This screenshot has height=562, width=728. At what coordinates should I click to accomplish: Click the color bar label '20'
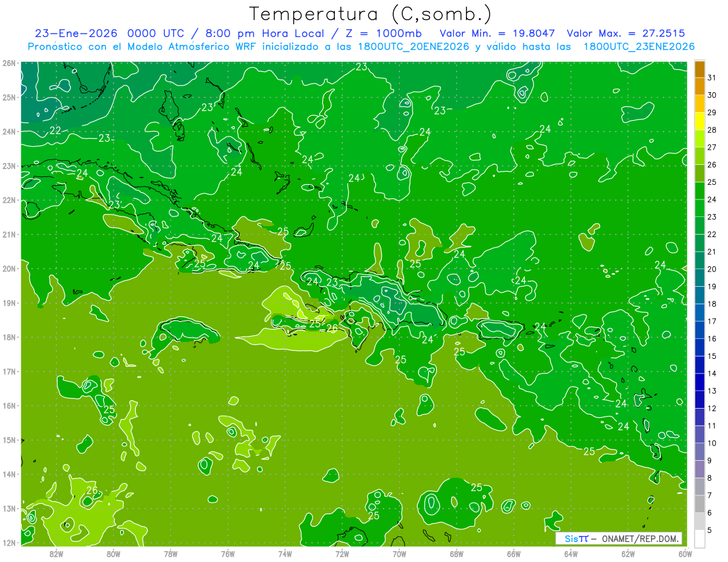712,269
